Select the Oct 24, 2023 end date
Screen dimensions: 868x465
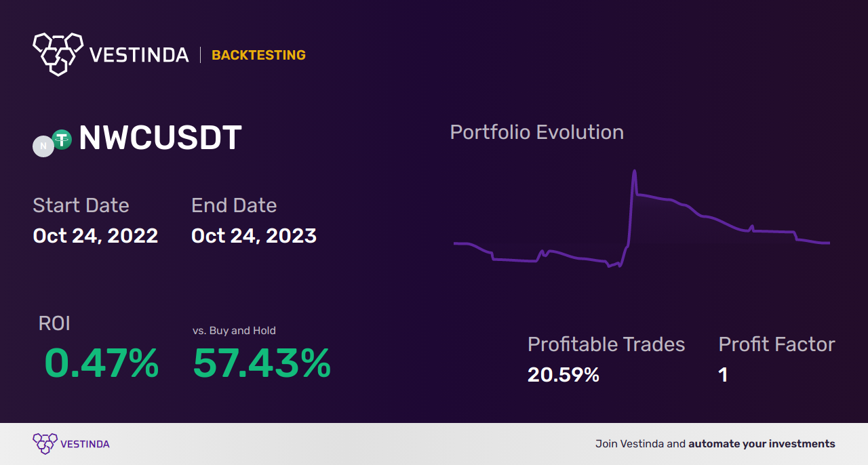(x=254, y=235)
